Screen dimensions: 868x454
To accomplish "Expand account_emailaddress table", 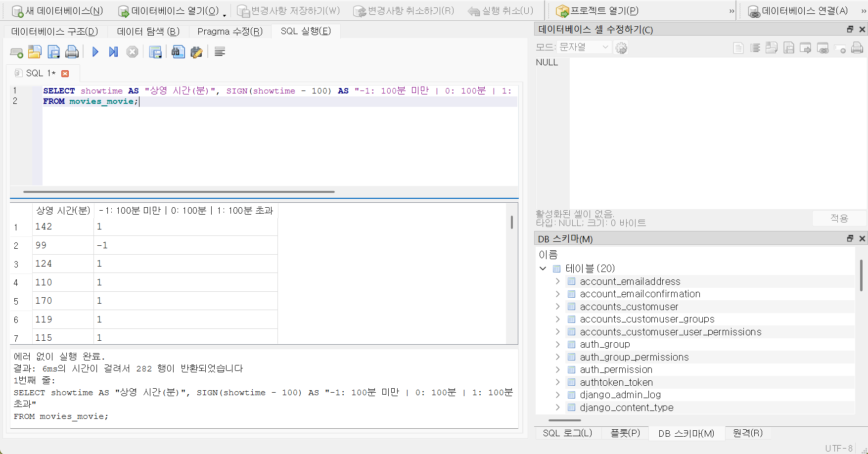I will click(x=557, y=281).
